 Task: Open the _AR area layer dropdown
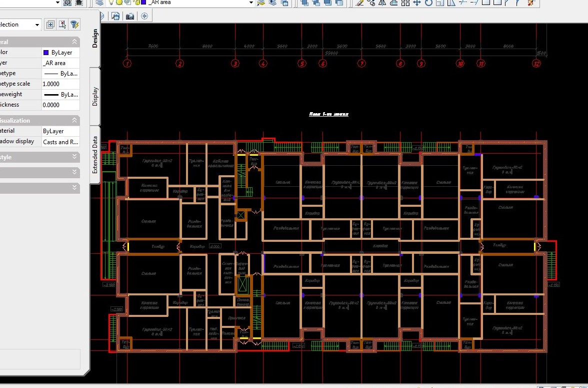251,3
